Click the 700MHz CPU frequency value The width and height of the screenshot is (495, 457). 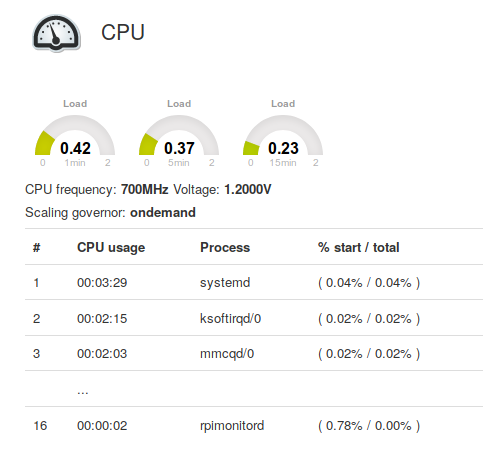(144, 189)
